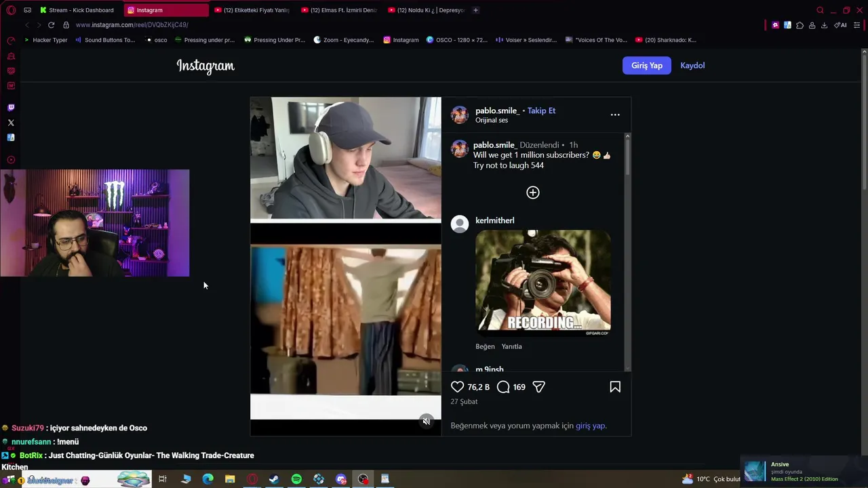The width and height of the screenshot is (868, 488).
Task: Switch to the Elmas Ft. İzmirli Deniz tab
Action: pyautogui.click(x=339, y=10)
